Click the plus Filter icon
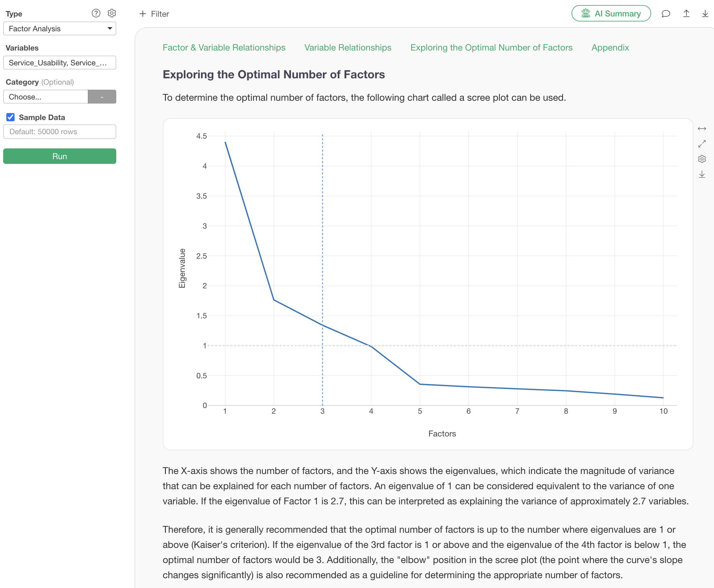Image resolution: width=714 pixels, height=588 pixels. (x=143, y=14)
